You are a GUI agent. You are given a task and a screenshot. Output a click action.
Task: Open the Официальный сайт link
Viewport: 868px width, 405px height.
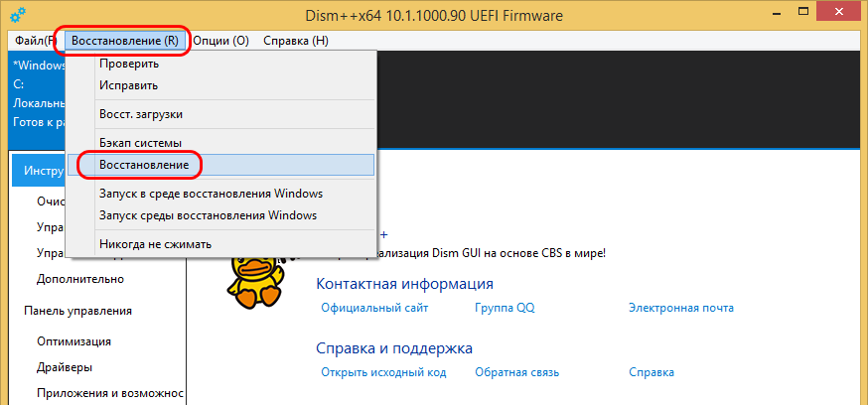pos(374,308)
